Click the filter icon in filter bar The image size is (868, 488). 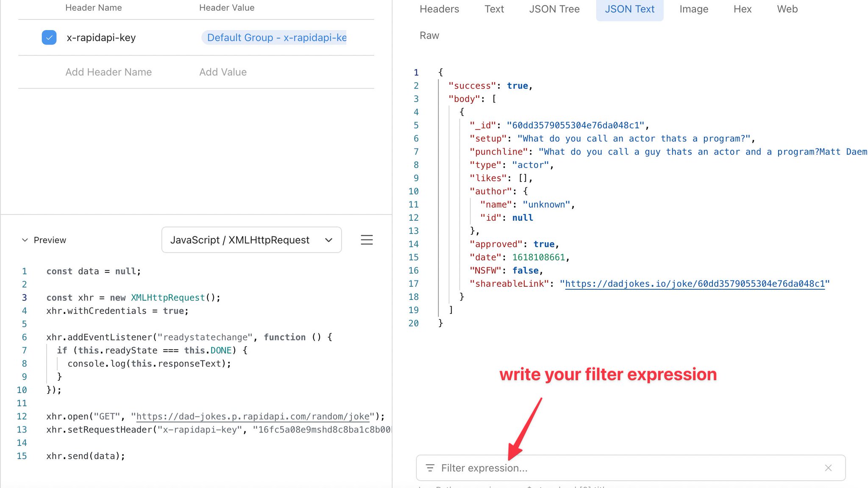(430, 468)
